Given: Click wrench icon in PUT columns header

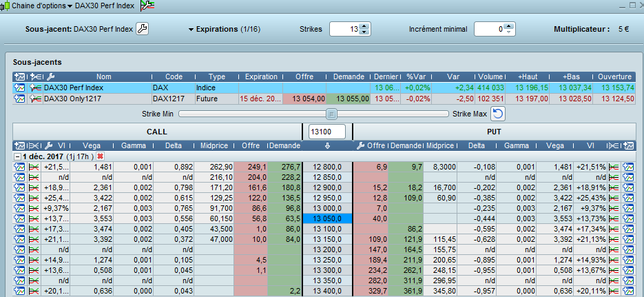Looking at the screenshot, I should tap(361, 145).
